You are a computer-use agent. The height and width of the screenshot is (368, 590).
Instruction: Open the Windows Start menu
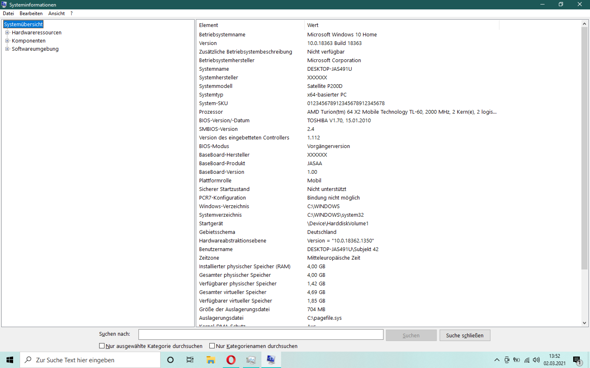pos(10,360)
